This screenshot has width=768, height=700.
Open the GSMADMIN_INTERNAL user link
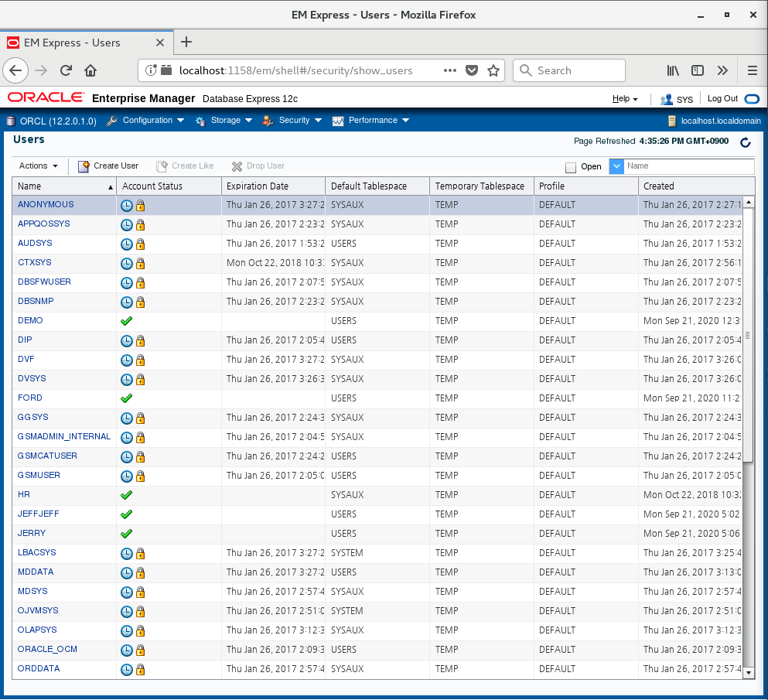64,436
